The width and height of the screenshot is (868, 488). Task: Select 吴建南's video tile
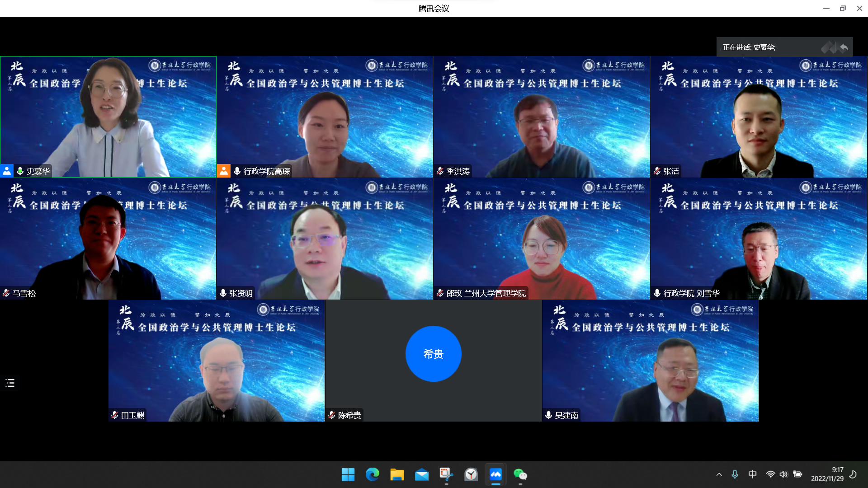(650, 361)
